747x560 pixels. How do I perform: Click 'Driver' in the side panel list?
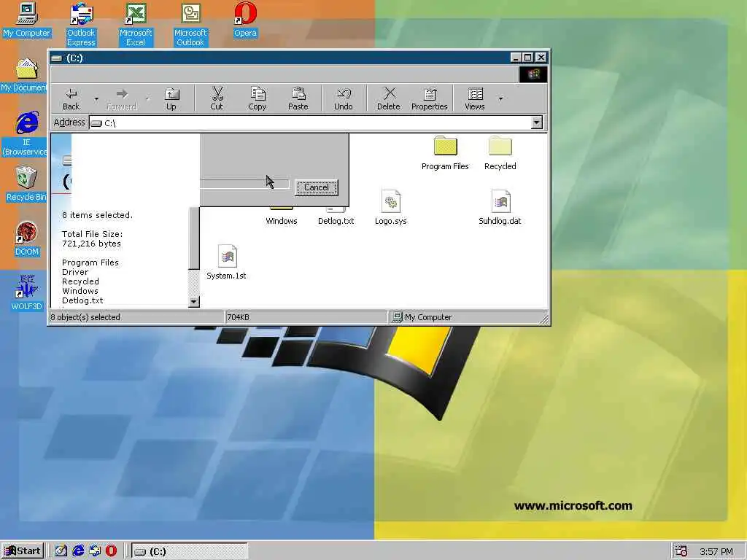click(75, 272)
